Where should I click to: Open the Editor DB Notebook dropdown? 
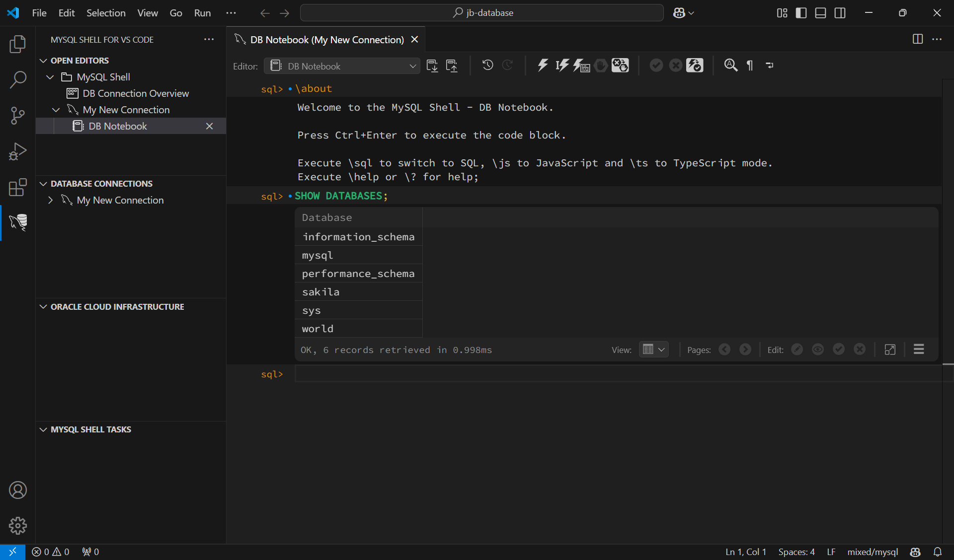pos(342,66)
